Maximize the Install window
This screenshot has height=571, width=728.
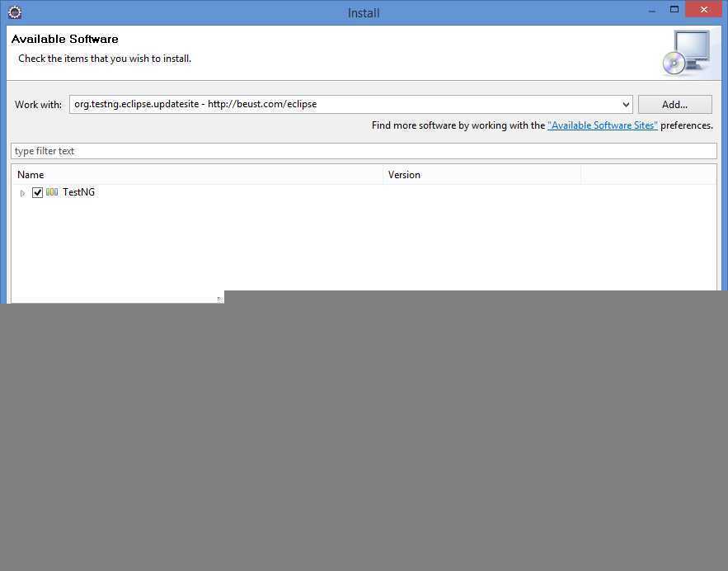coord(674,10)
